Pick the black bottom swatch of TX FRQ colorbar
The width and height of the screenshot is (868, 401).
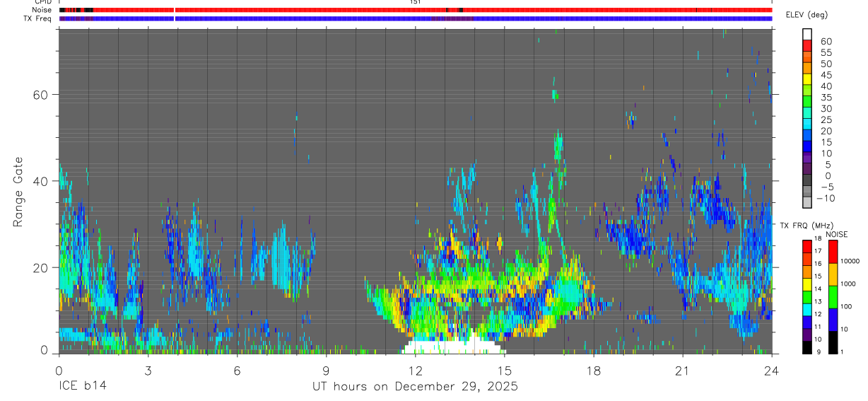(x=807, y=347)
